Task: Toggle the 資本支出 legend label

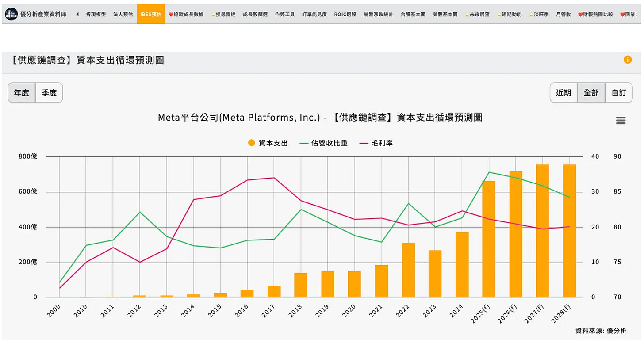Action: 273,143
